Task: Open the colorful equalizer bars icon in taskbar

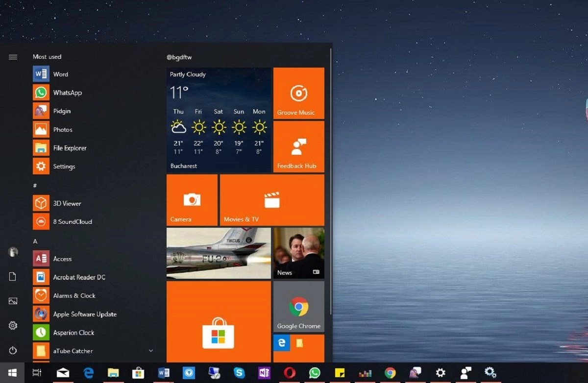Action: [365, 373]
